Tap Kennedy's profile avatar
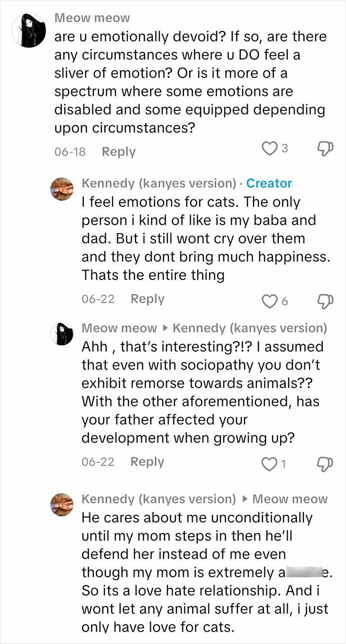346x644 pixels. pyautogui.click(x=62, y=189)
